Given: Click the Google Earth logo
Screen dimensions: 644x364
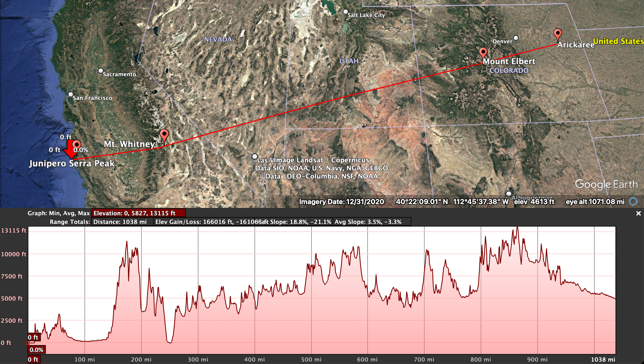Looking at the screenshot, I should [606, 184].
